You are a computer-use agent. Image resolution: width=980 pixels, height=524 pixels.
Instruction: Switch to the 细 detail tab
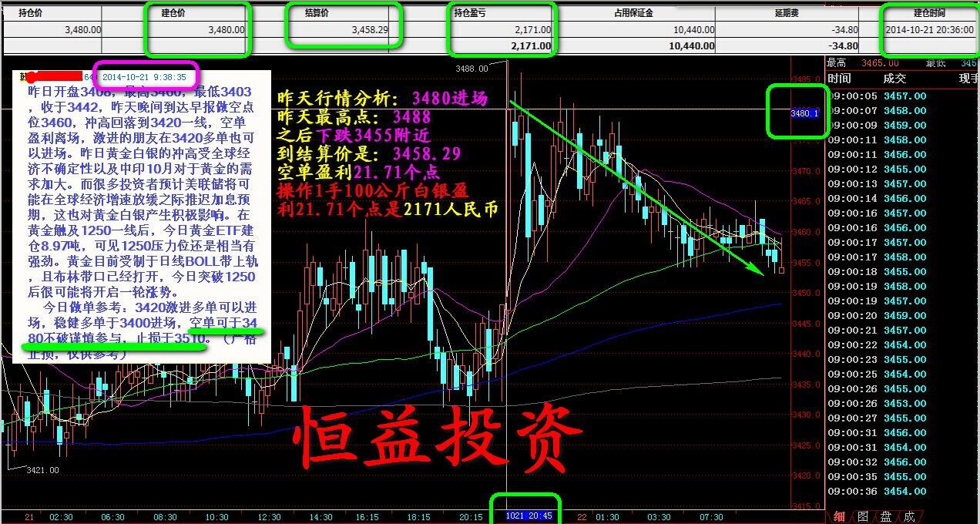pos(839,516)
